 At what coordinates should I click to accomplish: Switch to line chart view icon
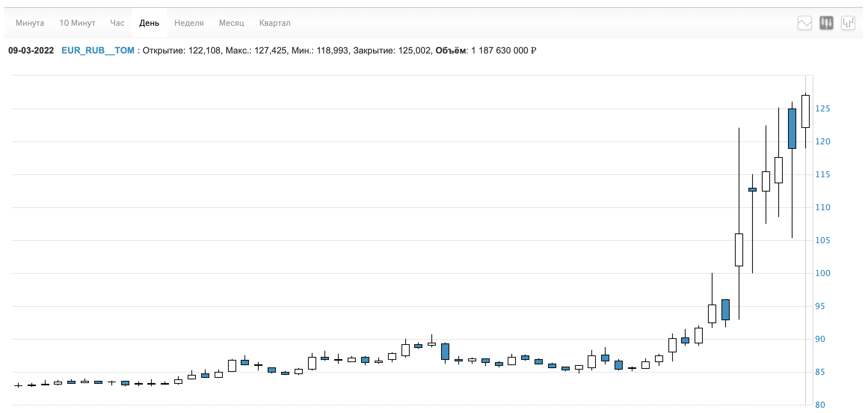coord(804,23)
